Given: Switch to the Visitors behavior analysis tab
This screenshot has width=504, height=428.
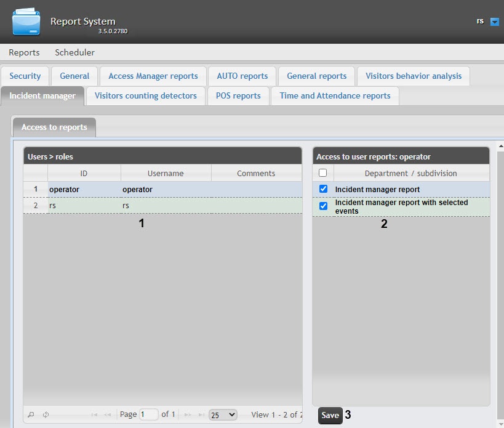Looking at the screenshot, I should (413, 76).
